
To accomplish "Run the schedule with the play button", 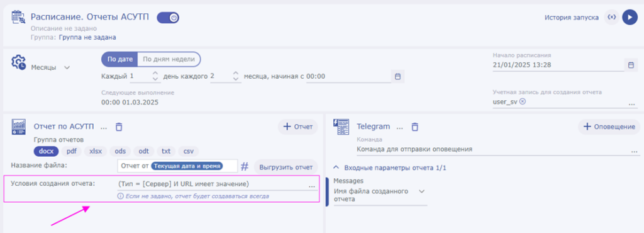I will coord(630,18).
